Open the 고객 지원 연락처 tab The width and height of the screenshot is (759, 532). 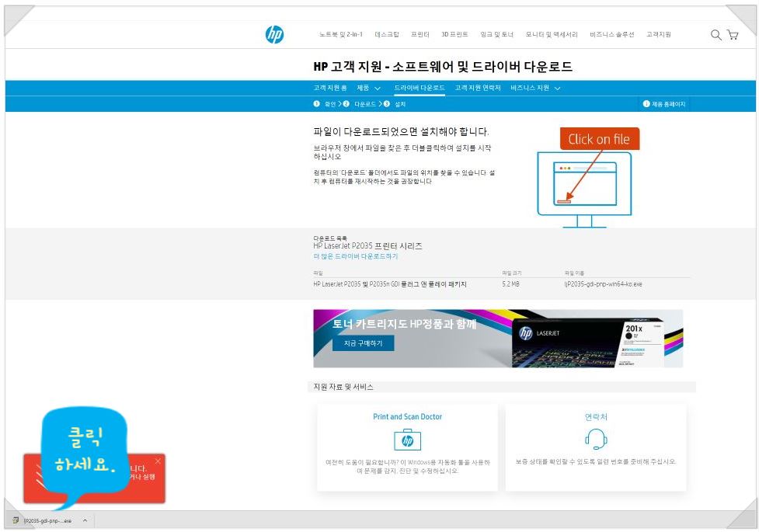tap(477, 88)
